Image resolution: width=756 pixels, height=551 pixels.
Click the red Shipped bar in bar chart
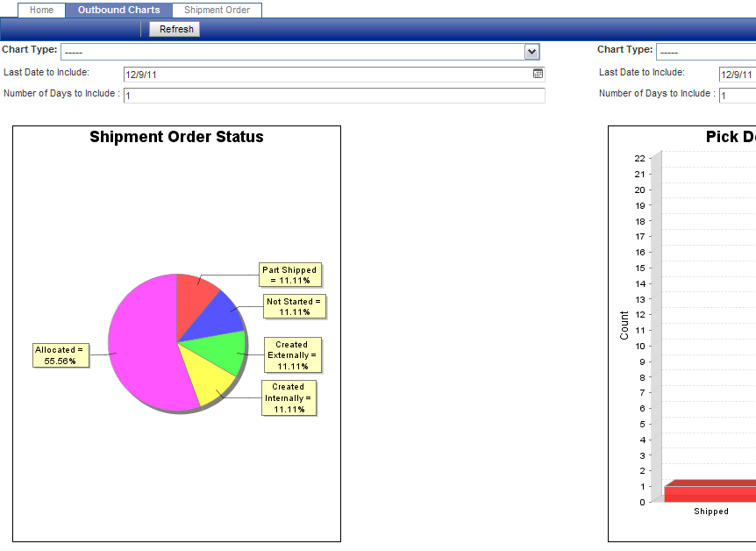pos(710,491)
